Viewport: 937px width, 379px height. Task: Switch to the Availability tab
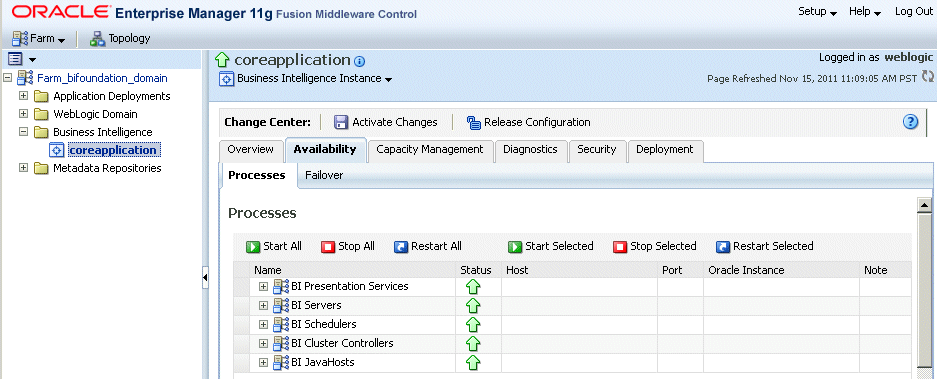point(324,149)
